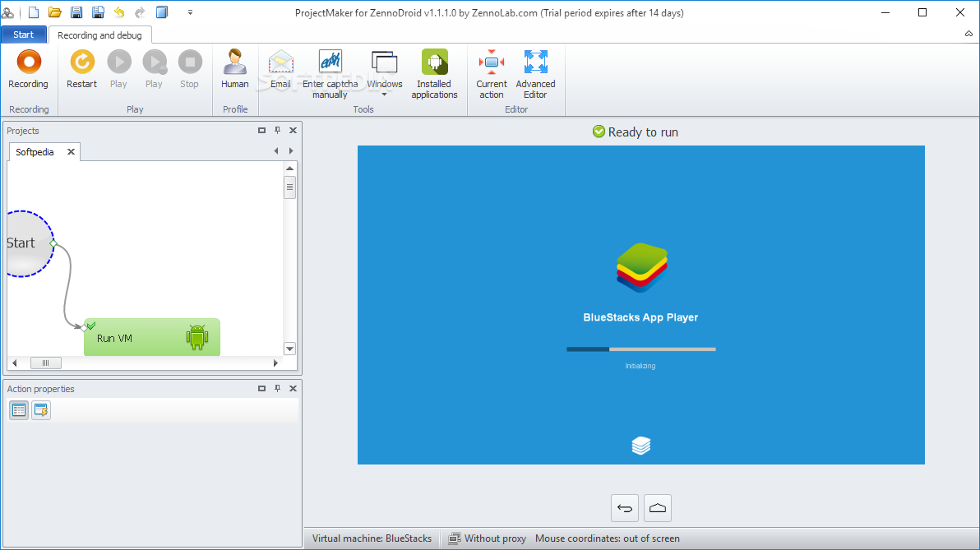The width and height of the screenshot is (980, 550).
Task: Close the Projects panel
Action: pyautogui.click(x=294, y=131)
